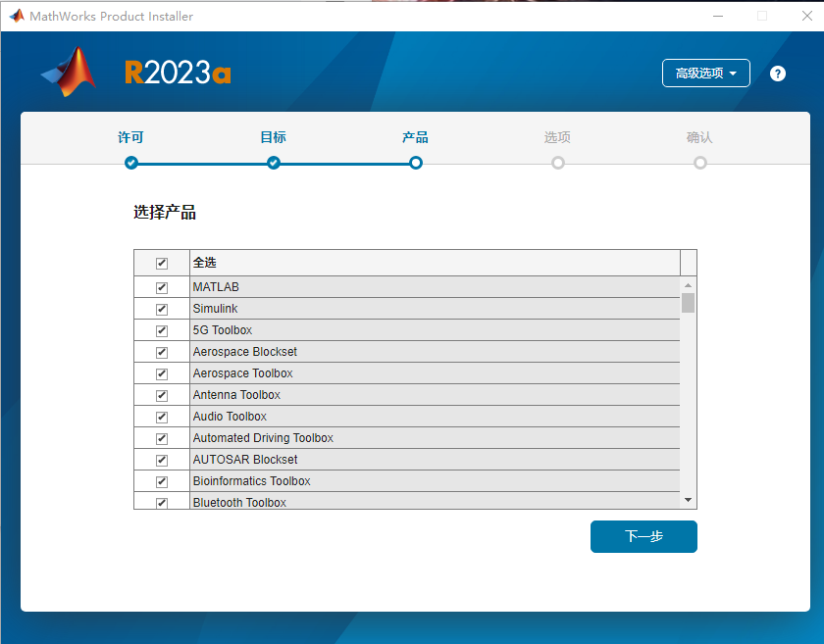Click scroll up arrow of product list
This screenshot has height=644, width=824.
pyautogui.click(x=688, y=285)
